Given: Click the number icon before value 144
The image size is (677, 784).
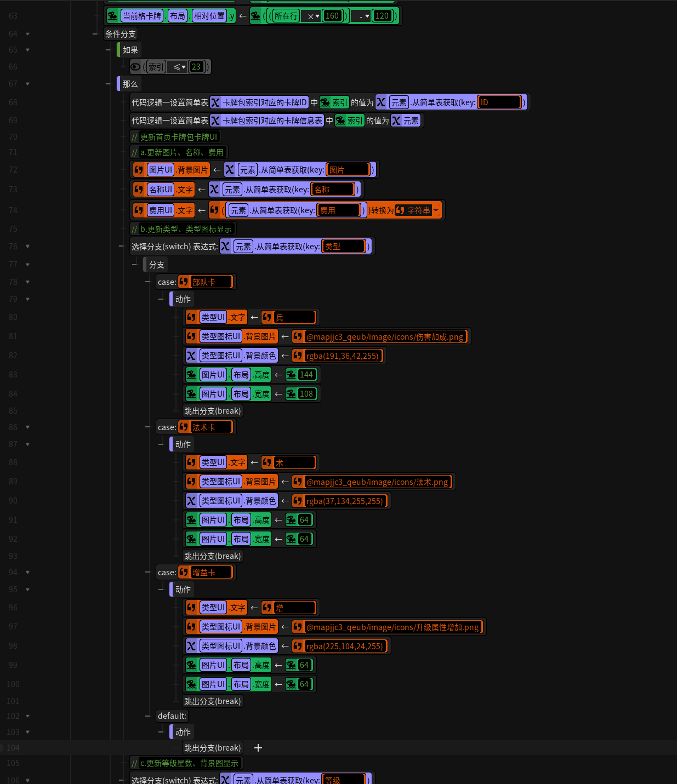Looking at the screenshot, I should click(x=291, y=375).
